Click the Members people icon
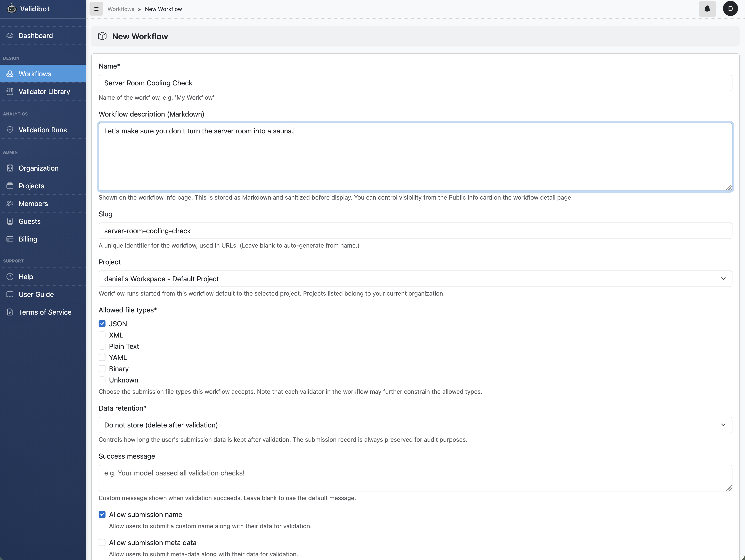 pyautogui.click(x=10, y=203)
